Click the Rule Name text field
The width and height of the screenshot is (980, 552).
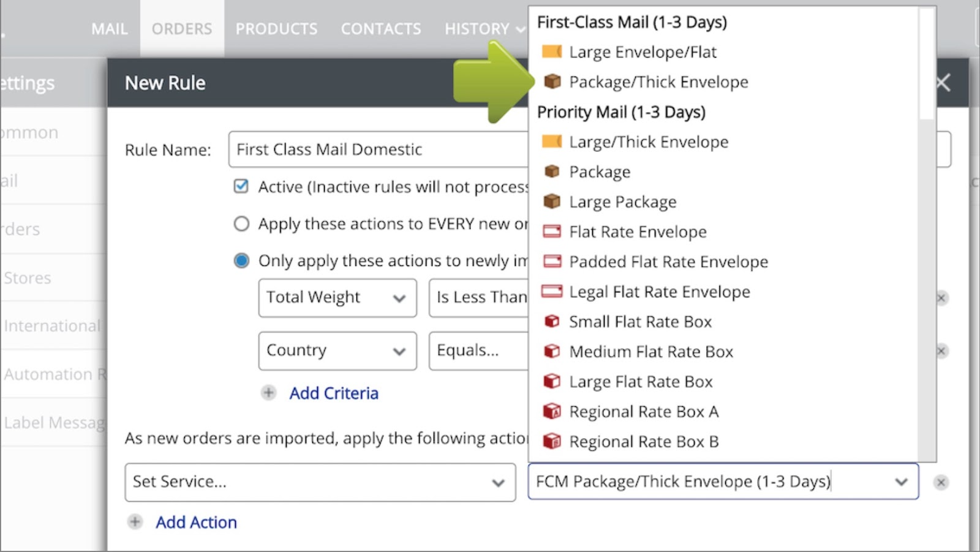(x=378, y=149)
